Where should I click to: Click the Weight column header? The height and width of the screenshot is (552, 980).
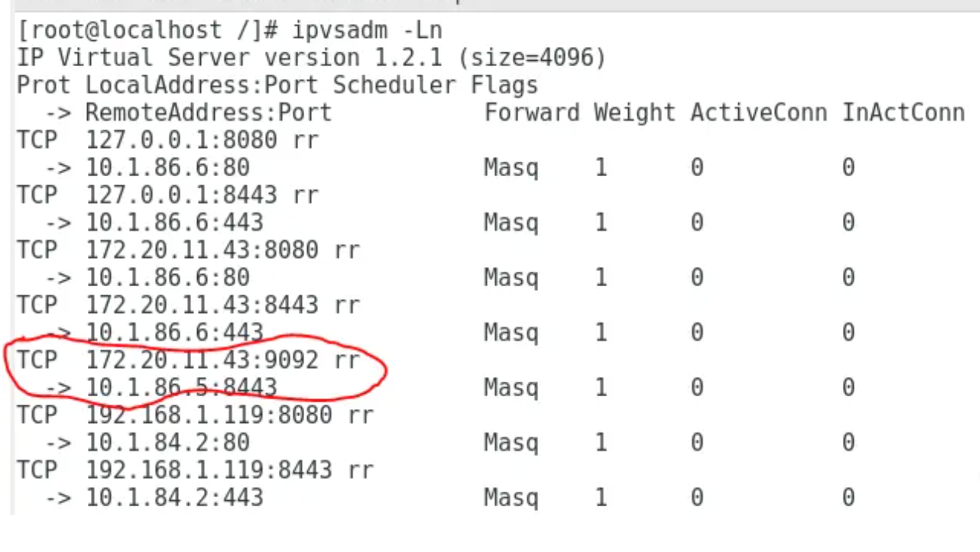(x=635, y=112)
